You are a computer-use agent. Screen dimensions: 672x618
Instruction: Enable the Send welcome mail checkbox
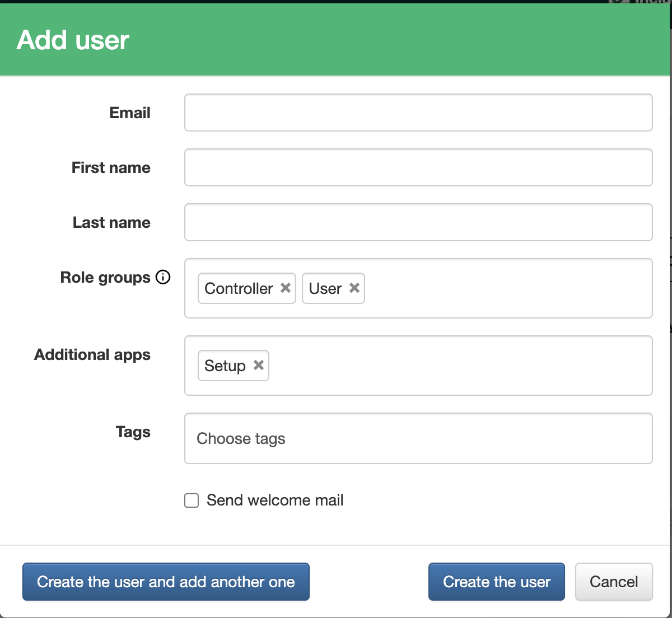pos(192,500)
